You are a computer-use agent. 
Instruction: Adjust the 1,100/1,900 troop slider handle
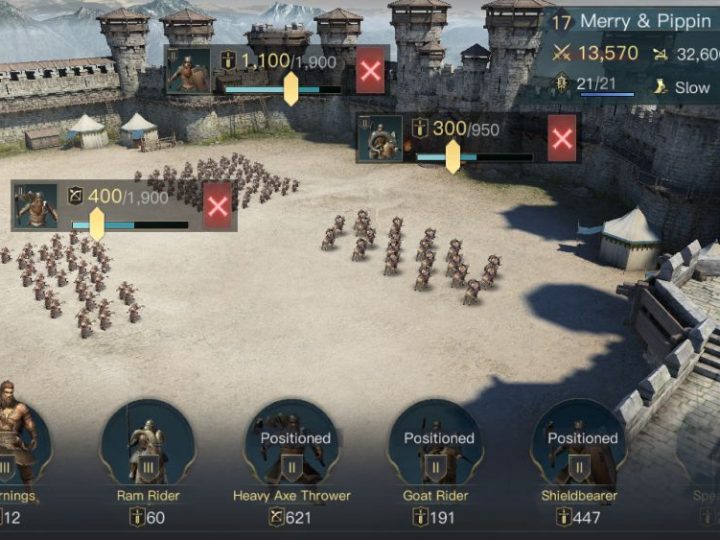(291, 89)
